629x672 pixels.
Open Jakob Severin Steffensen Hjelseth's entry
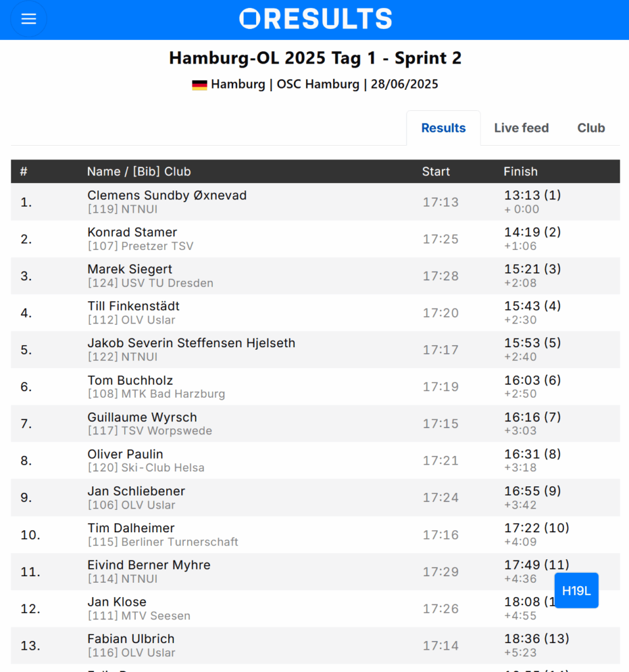click(315, 349)
